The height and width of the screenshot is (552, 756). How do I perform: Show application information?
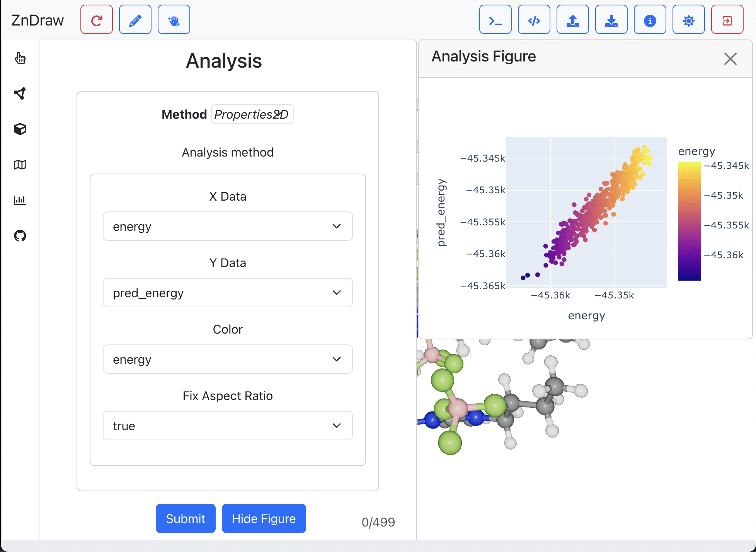[650, 19]
